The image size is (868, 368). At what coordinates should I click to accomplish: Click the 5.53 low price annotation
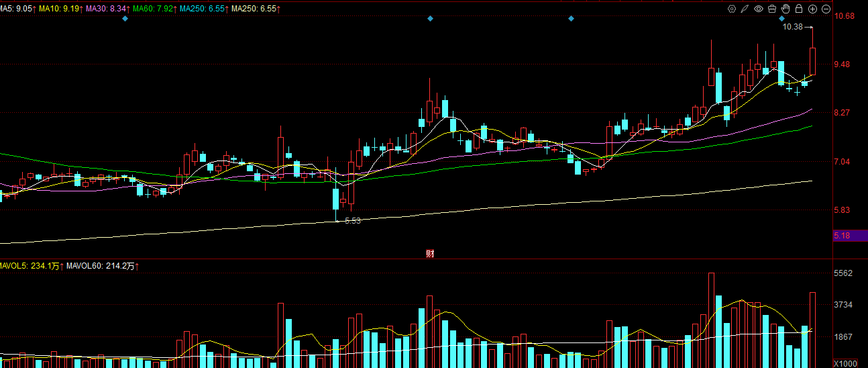[x=353, y=220]
